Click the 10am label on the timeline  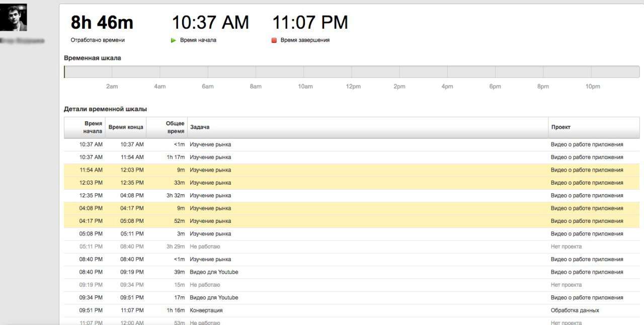[305, 87]
